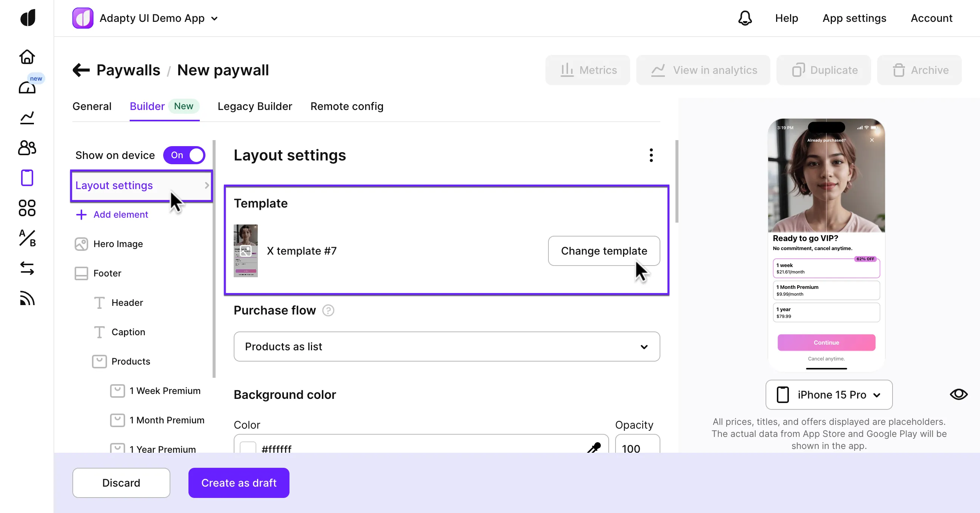Open the products grid sidebar icon
Screen dimensions: 980x513
tap(27, 208)
